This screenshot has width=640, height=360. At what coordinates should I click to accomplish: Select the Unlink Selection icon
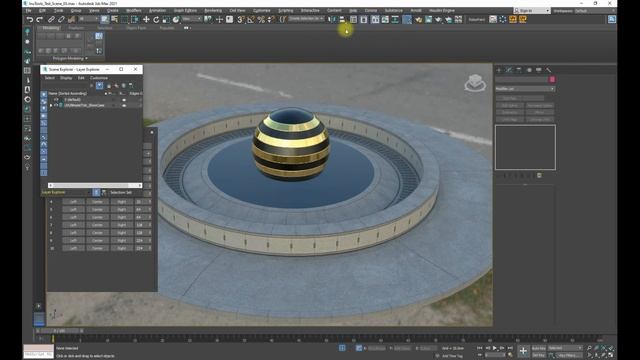[61, 19]
